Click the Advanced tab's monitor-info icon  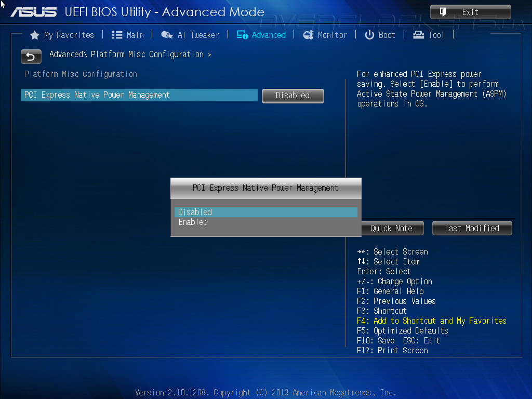pyautogui.click(x=242, y=35)
